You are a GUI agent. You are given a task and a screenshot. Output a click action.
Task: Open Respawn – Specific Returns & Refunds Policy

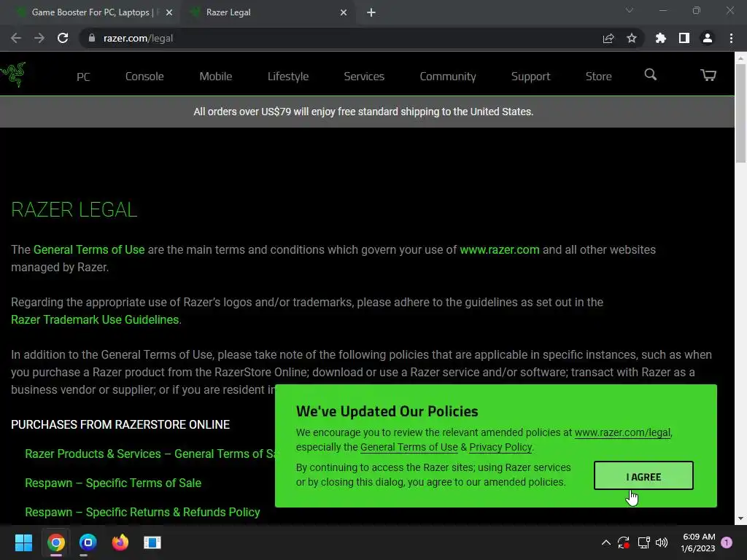142,512
